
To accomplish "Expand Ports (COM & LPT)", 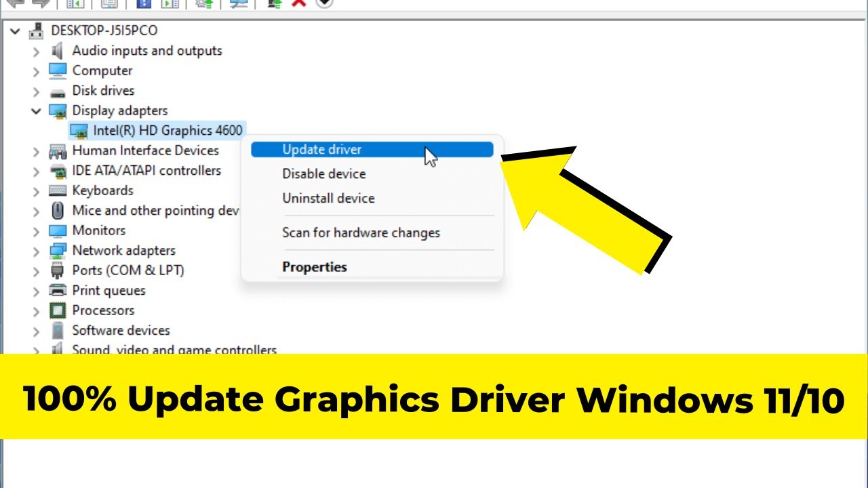I will point(37,270).
